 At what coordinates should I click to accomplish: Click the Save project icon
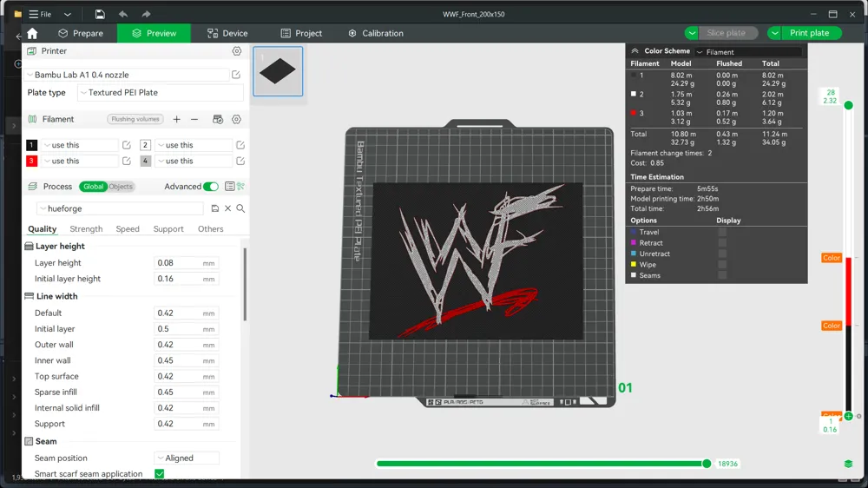[x=100, y=14]
